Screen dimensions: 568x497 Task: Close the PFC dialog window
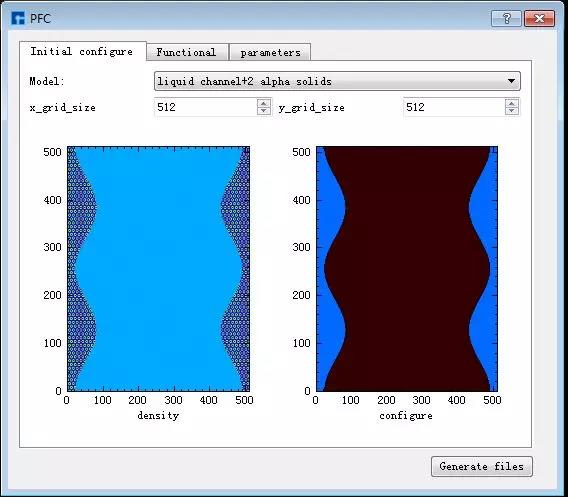[x=539, y=18]
